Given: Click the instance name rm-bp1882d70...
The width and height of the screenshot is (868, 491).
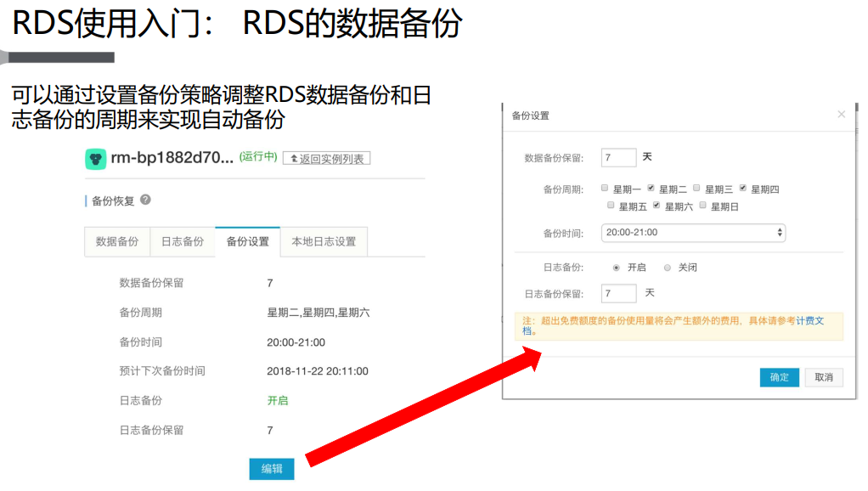Looking at the screenshot, I should pos(172,158).
